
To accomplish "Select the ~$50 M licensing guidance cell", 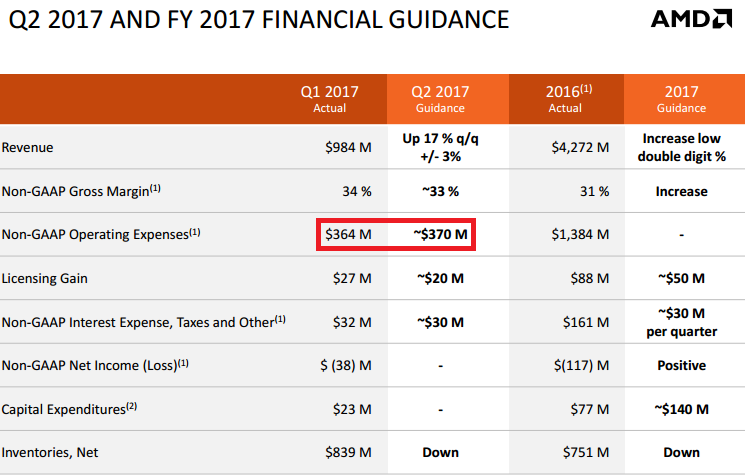I will [681, 279].
